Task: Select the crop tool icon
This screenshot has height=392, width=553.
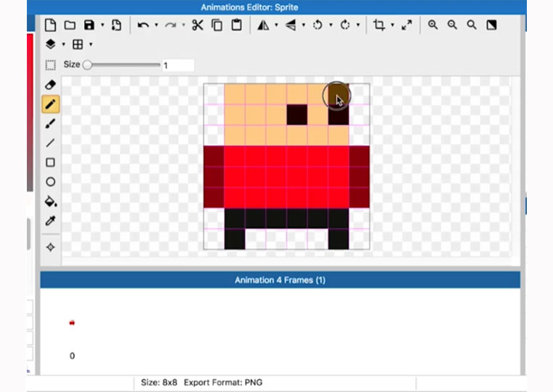Action: point(379,25)
